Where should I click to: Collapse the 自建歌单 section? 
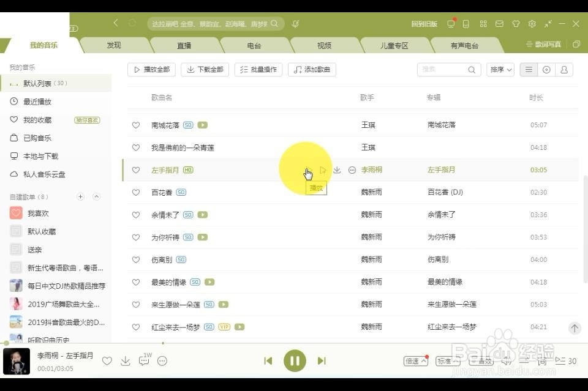point(96,196)
